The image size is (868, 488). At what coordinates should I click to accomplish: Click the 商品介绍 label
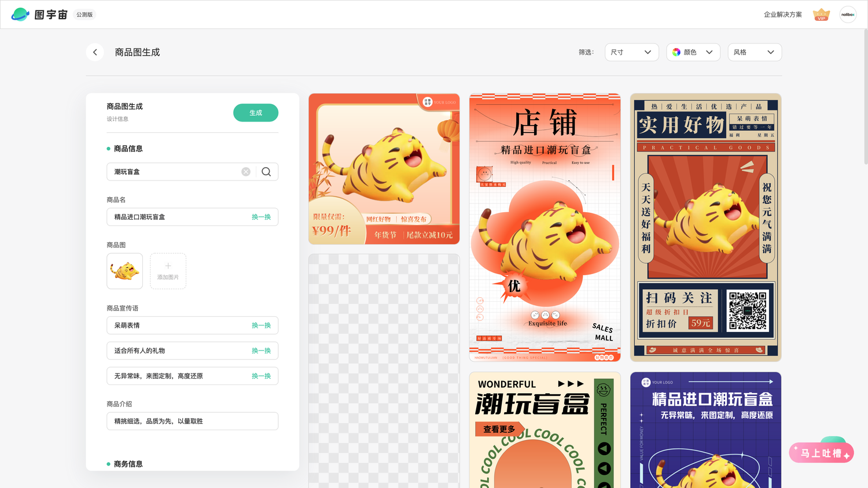tap(119, 404)
